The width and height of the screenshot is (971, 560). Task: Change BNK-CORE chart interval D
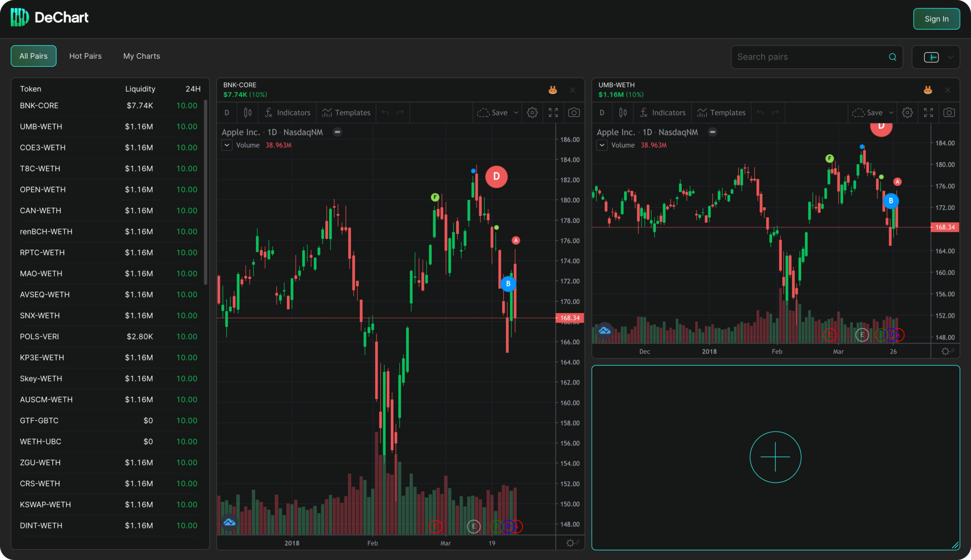tap(227, 113)
